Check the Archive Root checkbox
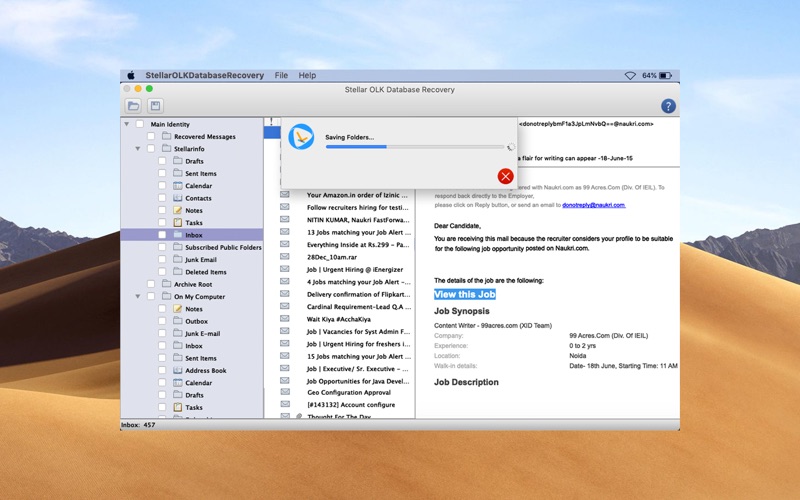 pyautogui.click(x=151, y=284)
